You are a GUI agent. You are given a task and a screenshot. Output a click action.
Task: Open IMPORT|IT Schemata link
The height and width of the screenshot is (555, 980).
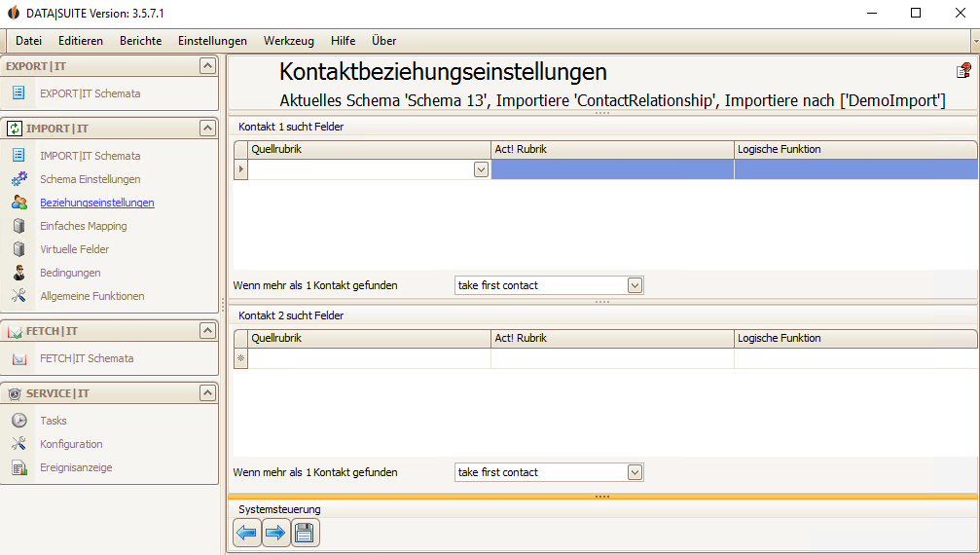(x=90, y=156)
